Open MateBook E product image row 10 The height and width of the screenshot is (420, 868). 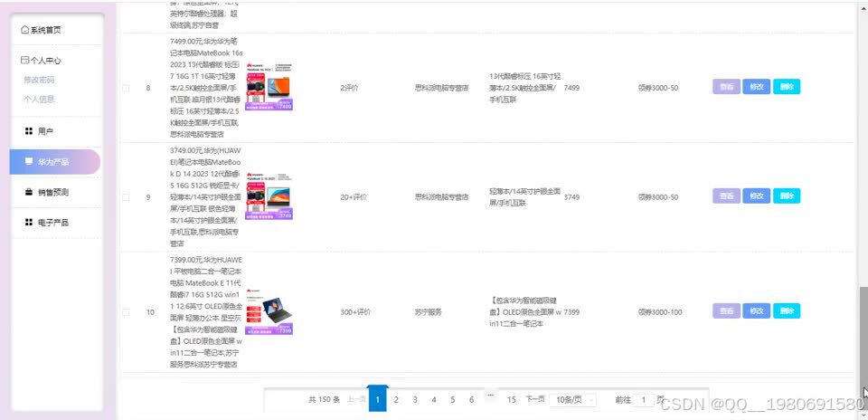tap(269, 311)
